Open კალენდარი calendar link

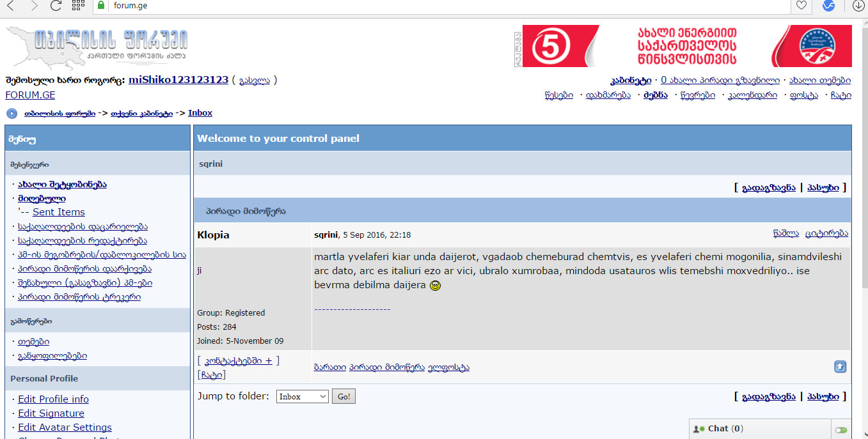(x=753, y=95)
